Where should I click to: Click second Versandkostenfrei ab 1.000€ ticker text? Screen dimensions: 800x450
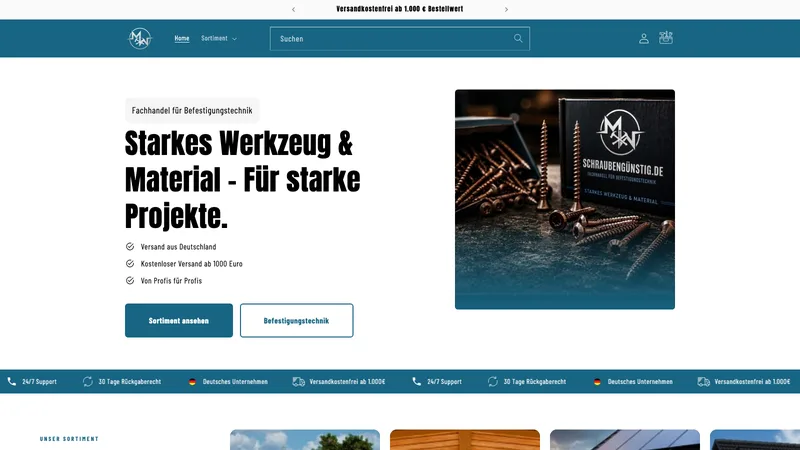click(x=753, y=382)
